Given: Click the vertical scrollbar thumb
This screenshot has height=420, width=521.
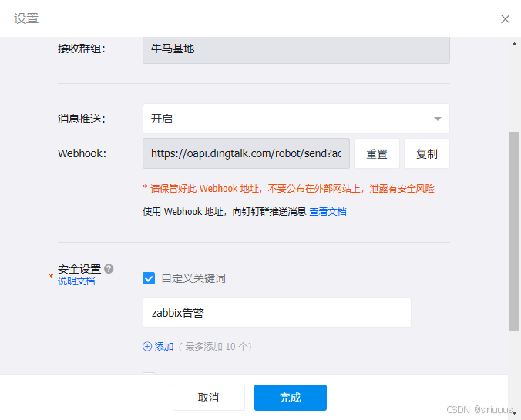Looking at the screenshot, I should pos(514,231).
